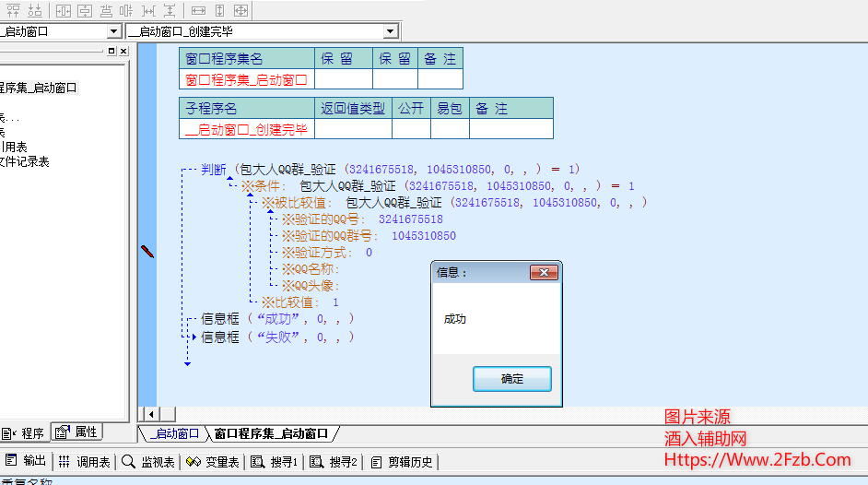Click the 窗口程序集名 header cell

tap(247, 58)
